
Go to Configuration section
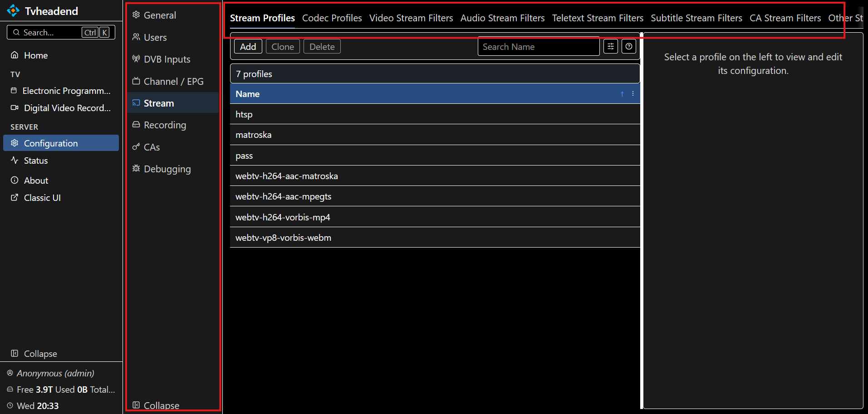tap(61, 143)
